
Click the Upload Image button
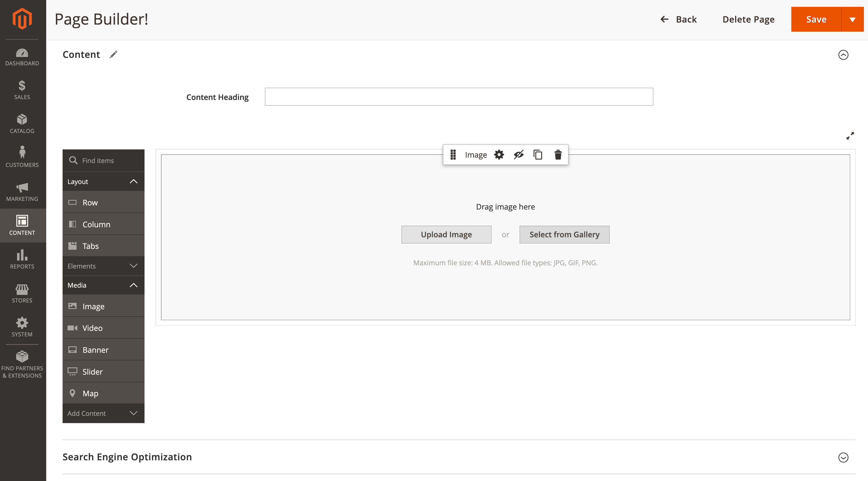pyautogui.click(x=446, y=234)
